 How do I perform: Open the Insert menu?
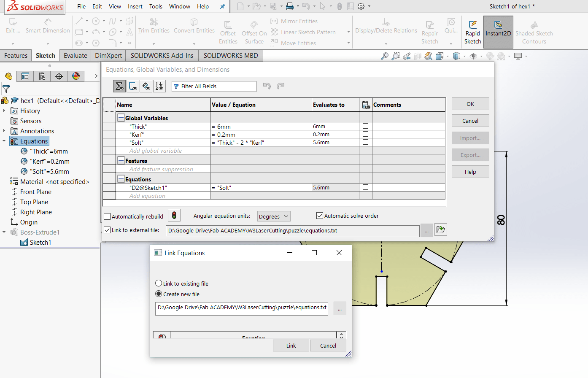pyautogui.click(x=135, y=6)
